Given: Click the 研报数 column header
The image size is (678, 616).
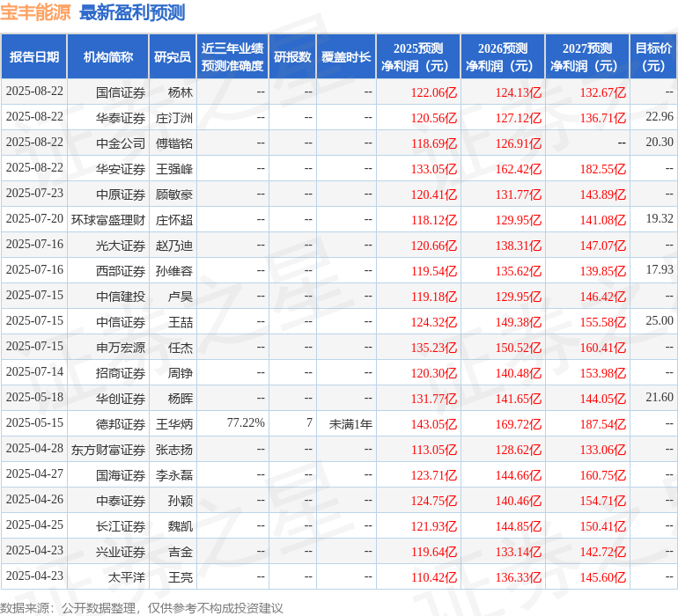Looking at the screenshot, I should [291, 57].
